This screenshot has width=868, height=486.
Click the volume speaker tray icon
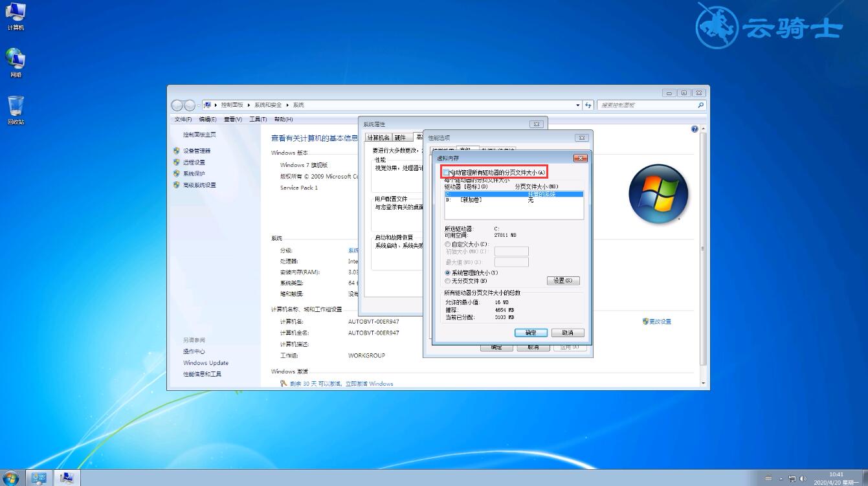click(x=803, y=478)
